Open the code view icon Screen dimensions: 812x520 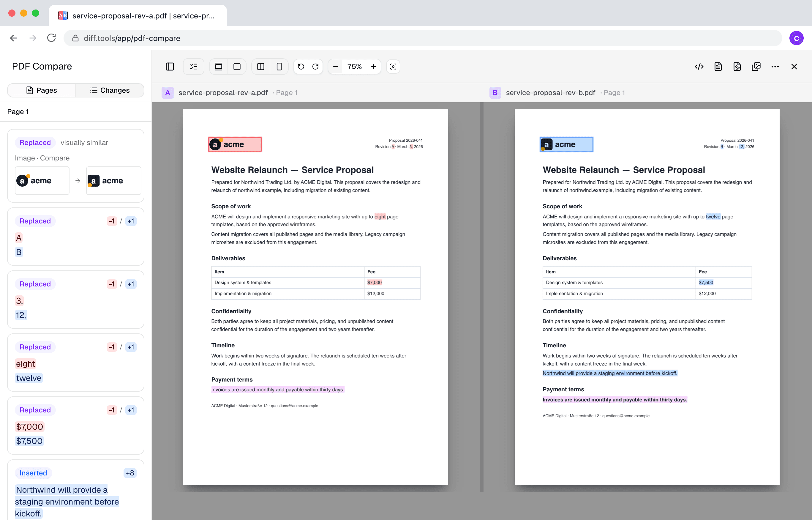pyautogui.click(x=699, y=67)
